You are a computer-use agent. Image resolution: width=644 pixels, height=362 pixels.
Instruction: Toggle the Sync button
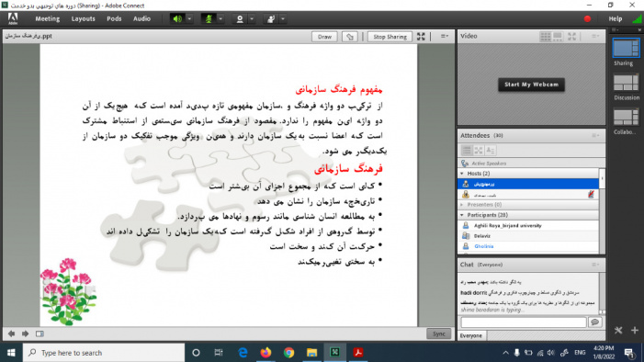pyautogui.click(x=438, y=334)
